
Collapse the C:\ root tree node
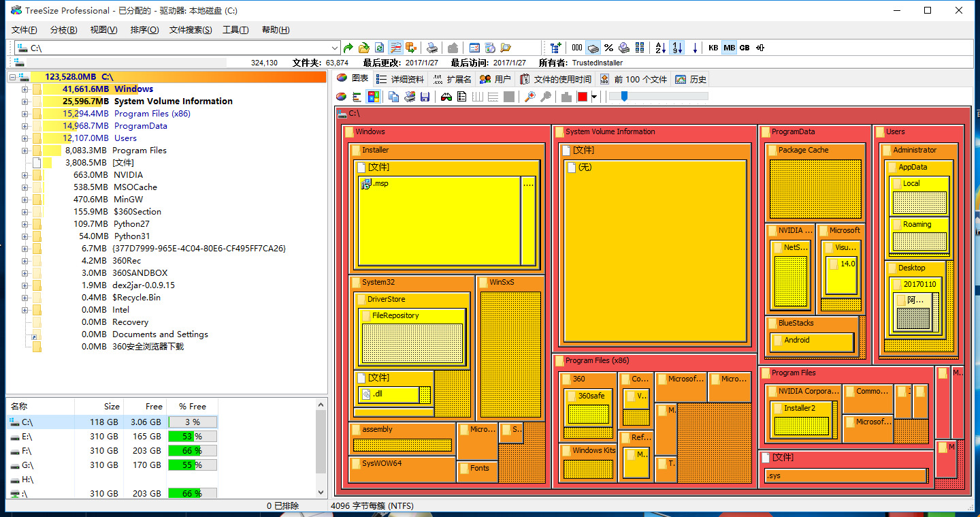point(12,77)
